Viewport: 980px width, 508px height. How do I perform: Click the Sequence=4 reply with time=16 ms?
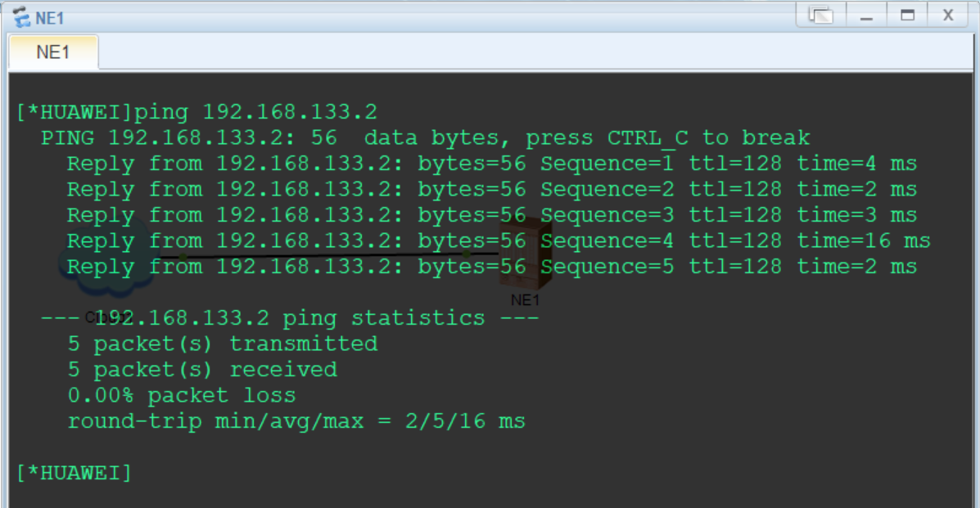pyautogui.click(x=498, y=241)
